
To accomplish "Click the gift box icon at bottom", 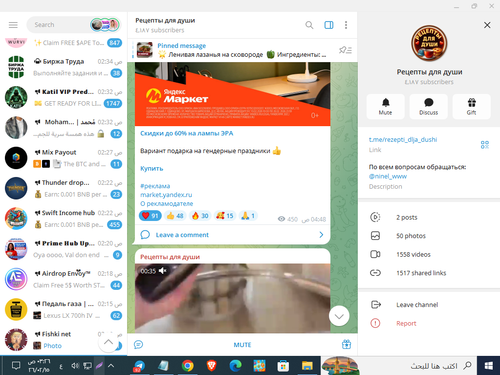I will [346, 344].
